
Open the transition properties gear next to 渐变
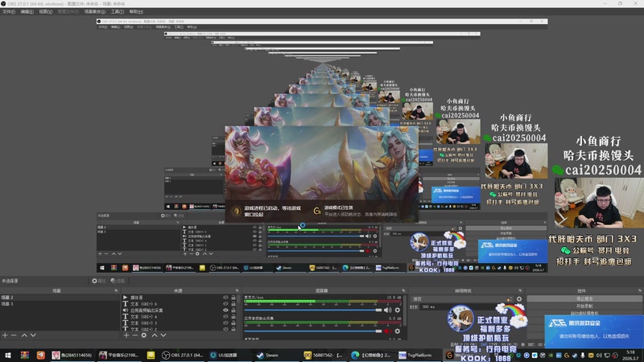coord(519,299)
